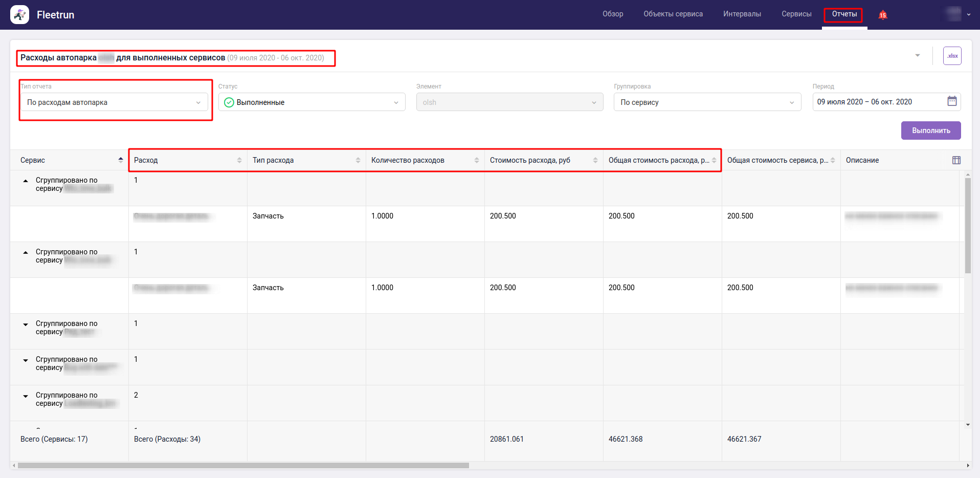The height and width of the screenshot is (478, 980).
Task: Open the Тип отчета dropdown
Action: 114,102
